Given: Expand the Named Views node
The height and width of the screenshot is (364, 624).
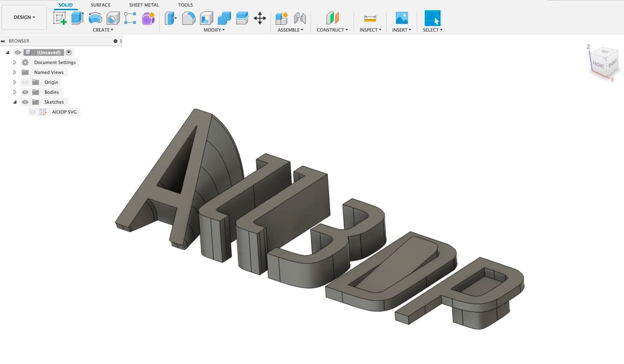Looking at the screenshot, I should [15, 72].
